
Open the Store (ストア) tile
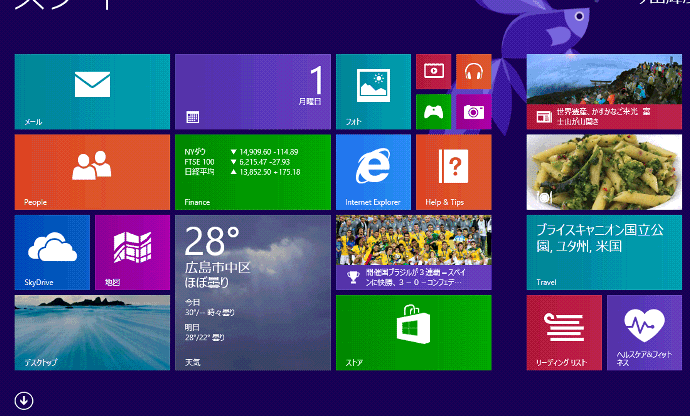(414, 333)
